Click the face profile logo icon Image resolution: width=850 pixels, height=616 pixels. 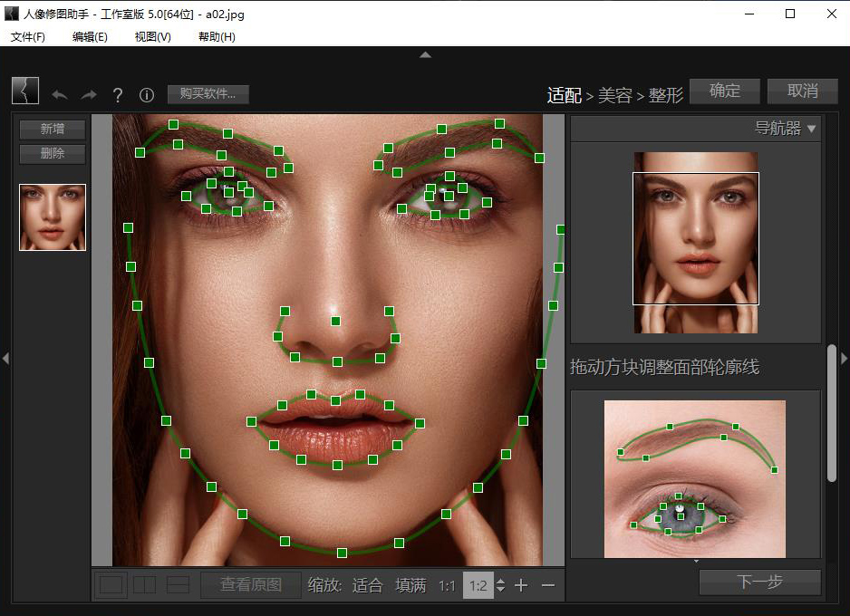coord(25,91)
